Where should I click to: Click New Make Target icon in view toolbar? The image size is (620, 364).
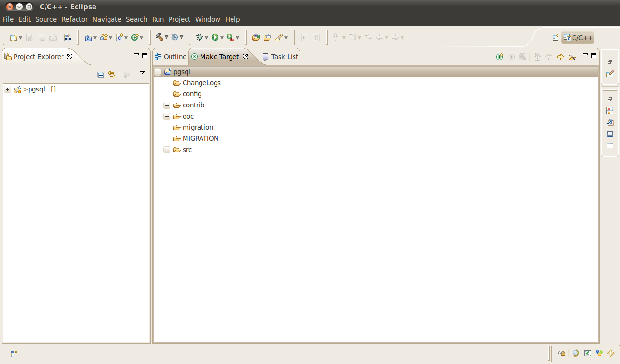point(499,57)
